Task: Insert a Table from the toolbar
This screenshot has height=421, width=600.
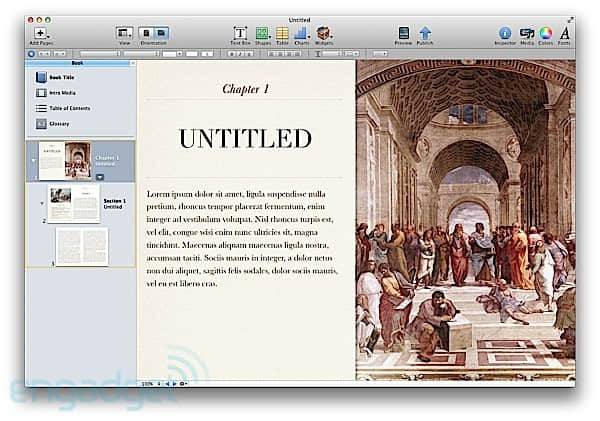Action: tap(282, 34)
